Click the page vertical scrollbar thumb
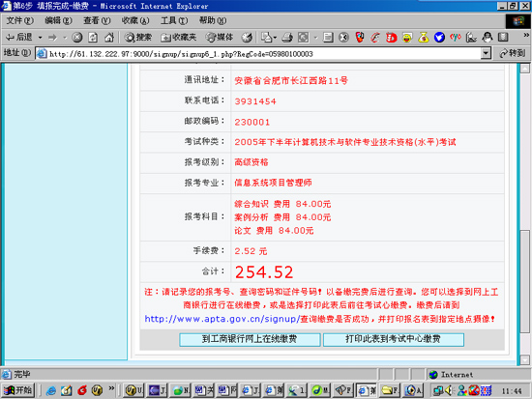 coord(525,281)
